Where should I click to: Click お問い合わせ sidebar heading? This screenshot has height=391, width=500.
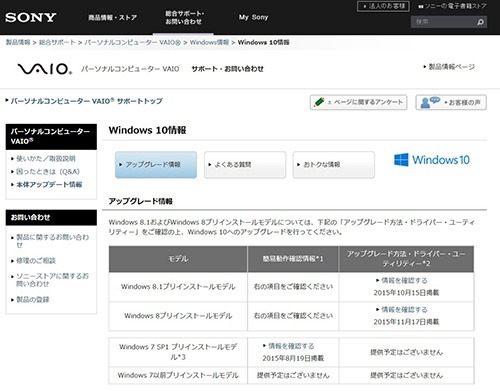pyautogui.click(x=51, y=218)
